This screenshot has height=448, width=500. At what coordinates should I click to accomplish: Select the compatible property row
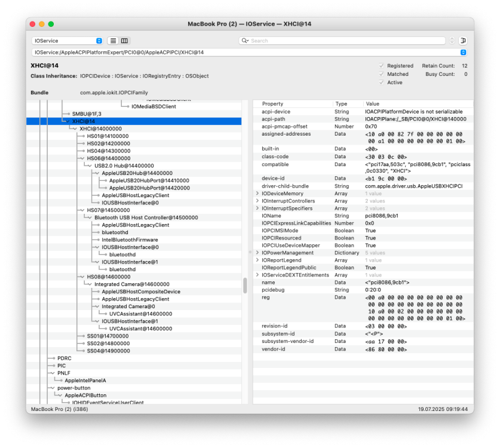click(363, 168)
